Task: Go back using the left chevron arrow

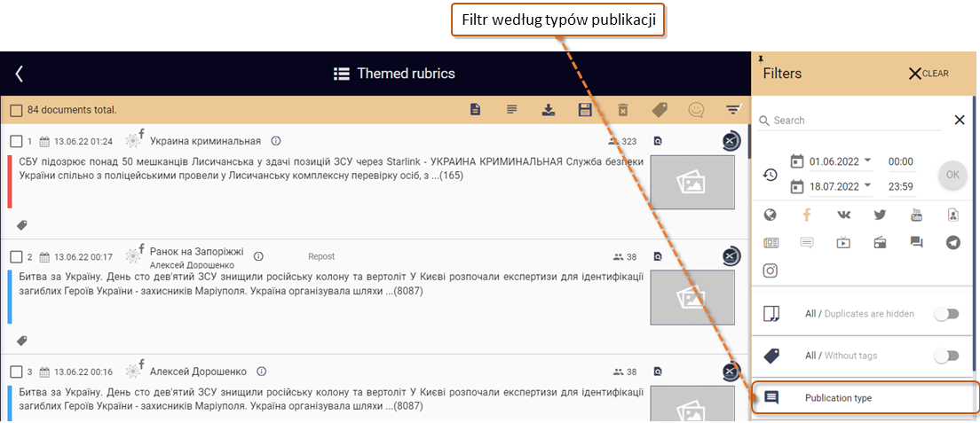Action: [x=20, y=74]
